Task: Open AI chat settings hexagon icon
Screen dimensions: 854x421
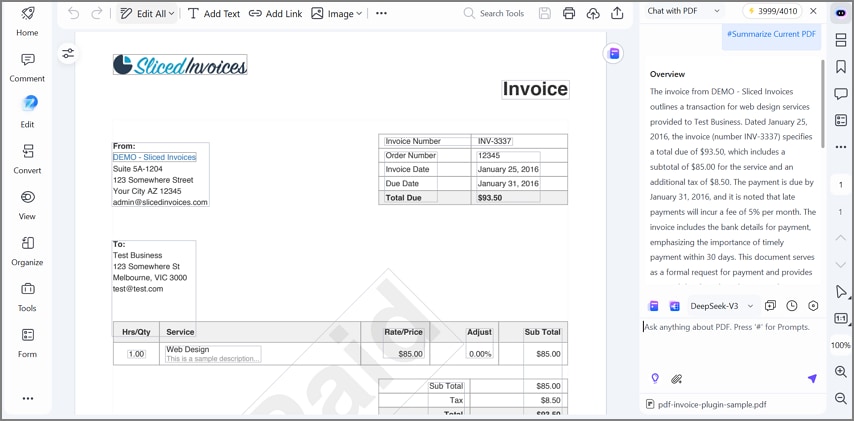Action: pos(813,306)
